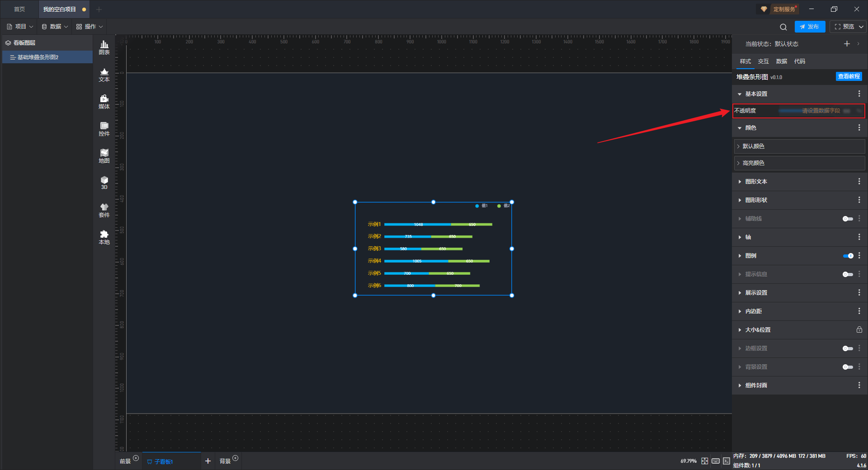This screenshot has width=868, height=470.
Task: Select the stacked bar chart on canvas
Action: point(433,249)
